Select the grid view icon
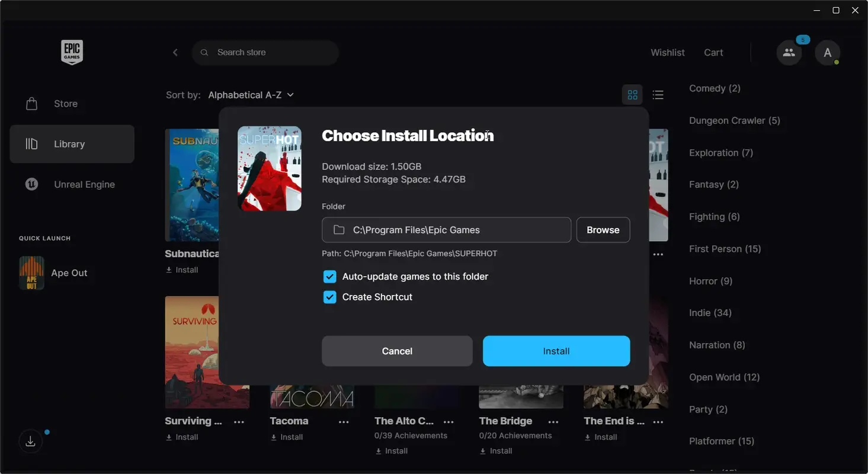The width and height of the screenshot is (868, 474). click(632, 94)
